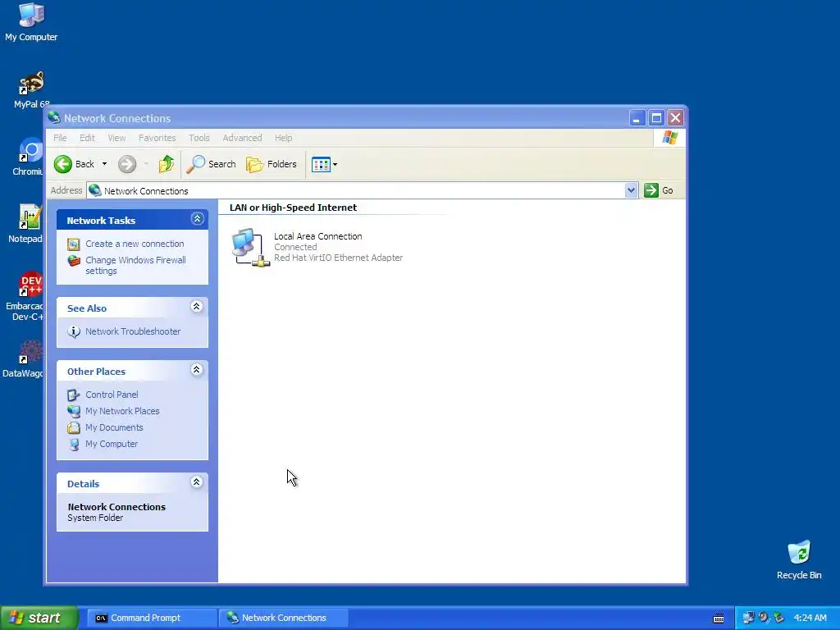Click My Computer icon in Other Places

73,444
